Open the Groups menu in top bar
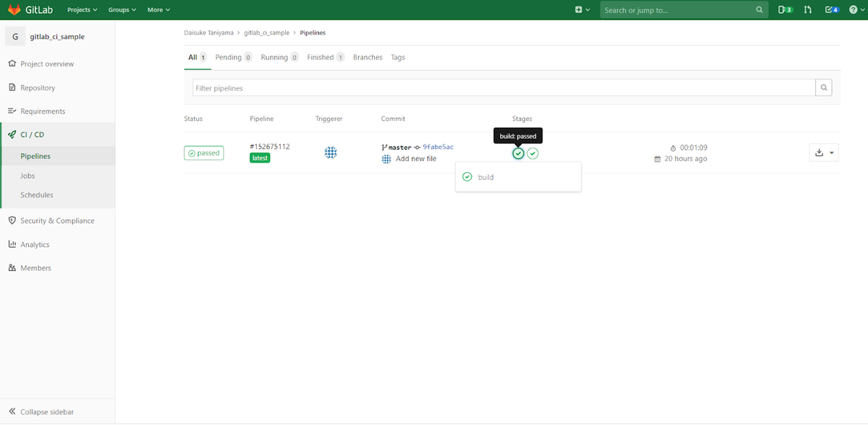This screenshot has height=425, width=868. click(x=122, y=10)
